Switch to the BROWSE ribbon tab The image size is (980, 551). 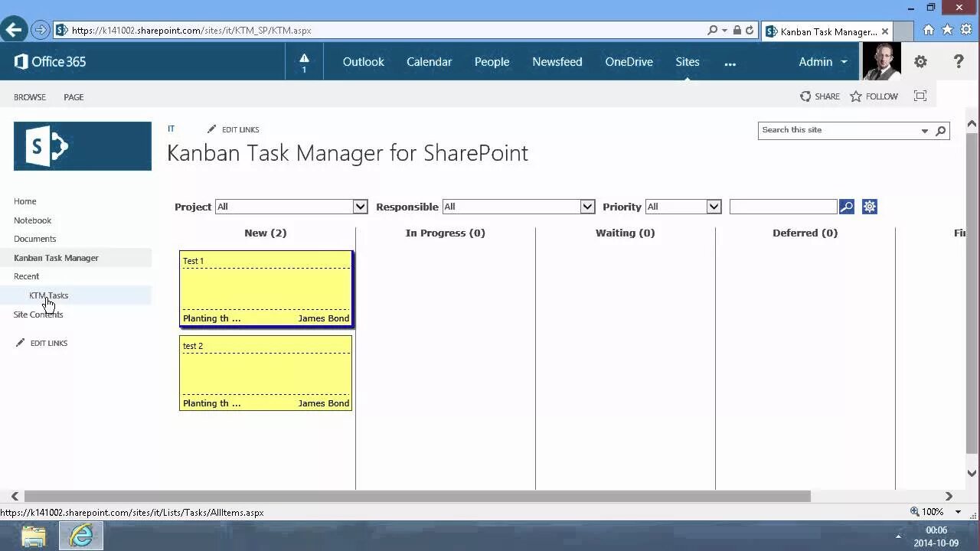(30, 97)
